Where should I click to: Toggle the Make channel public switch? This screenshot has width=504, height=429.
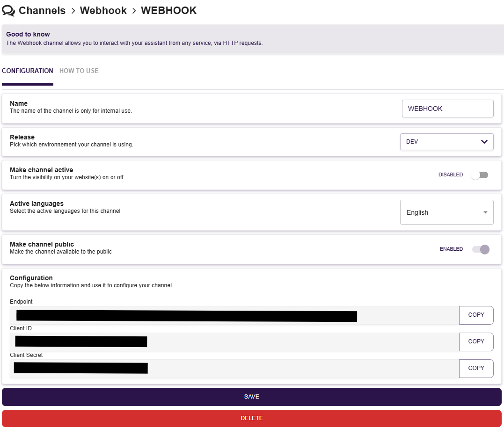(x=481, y=249)
